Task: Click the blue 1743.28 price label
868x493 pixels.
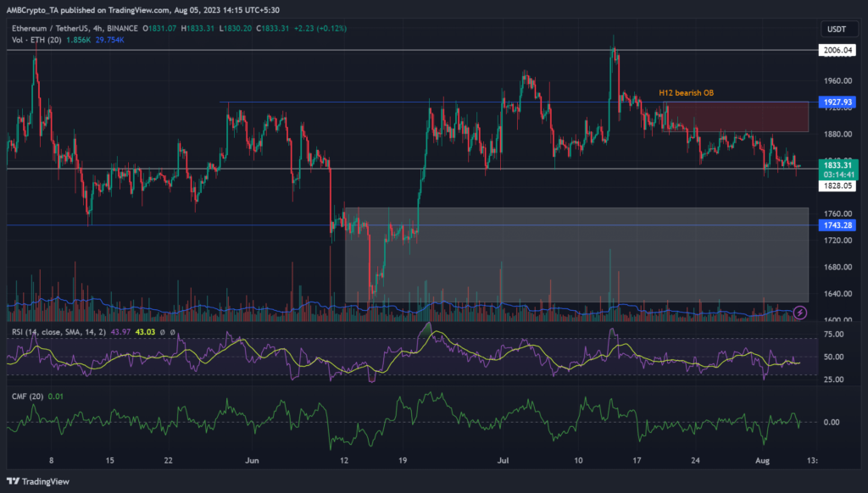Action: click(x=837, y=224)
